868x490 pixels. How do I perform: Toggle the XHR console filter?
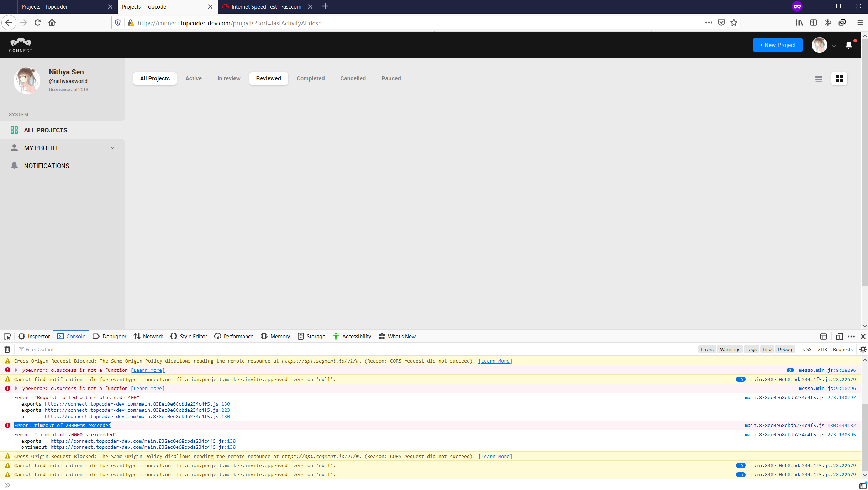(822, 349)
